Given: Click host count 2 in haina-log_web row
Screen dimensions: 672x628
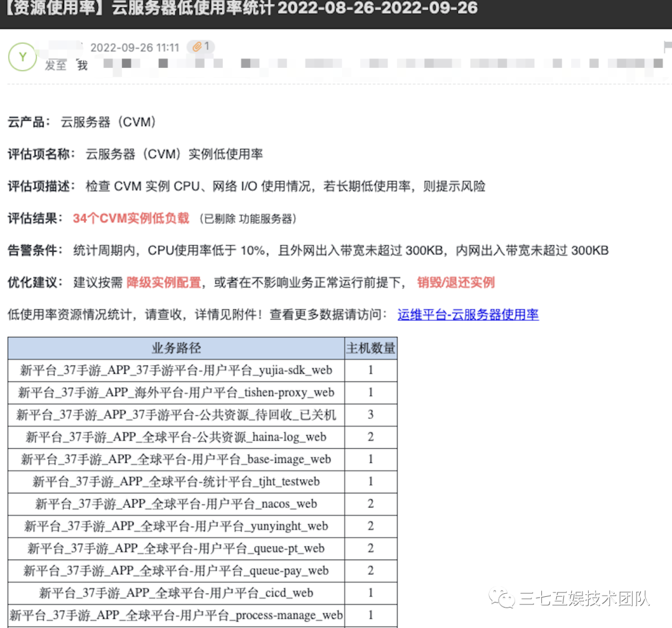Looking at the screenshot, I should pos(371,437).
